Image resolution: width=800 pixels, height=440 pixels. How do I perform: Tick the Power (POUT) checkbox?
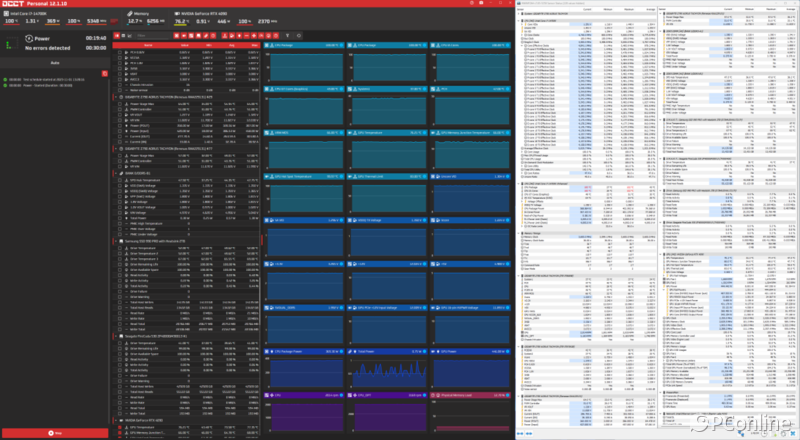pyautogui.click(x=120, y=126)
